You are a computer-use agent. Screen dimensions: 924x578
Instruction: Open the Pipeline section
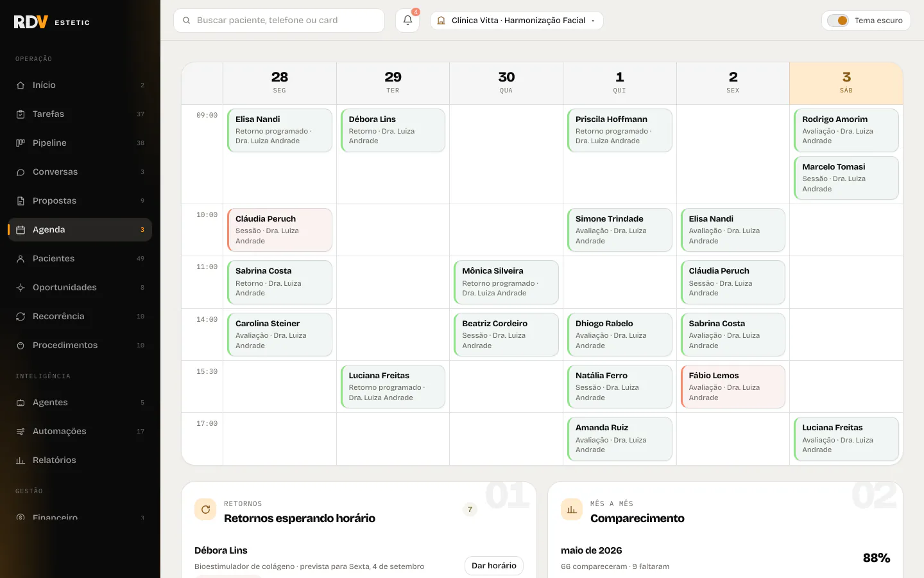point(80,143)
